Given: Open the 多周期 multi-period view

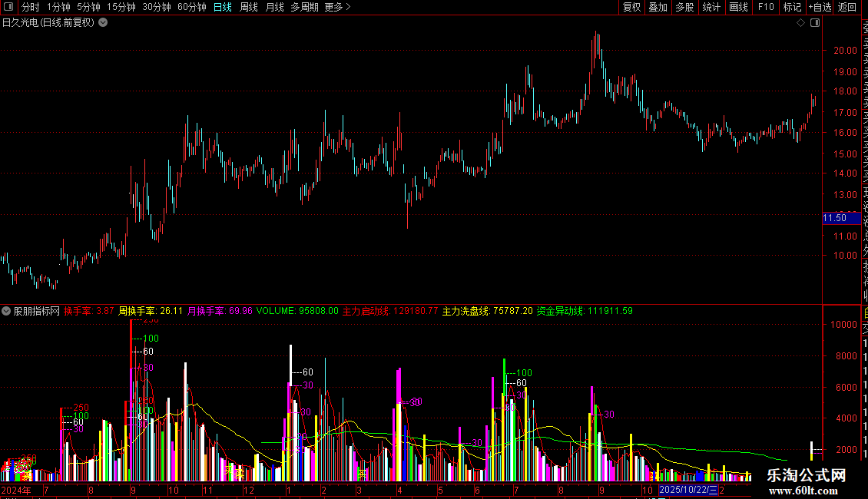Looking at the screenshot, I should 304,7.
